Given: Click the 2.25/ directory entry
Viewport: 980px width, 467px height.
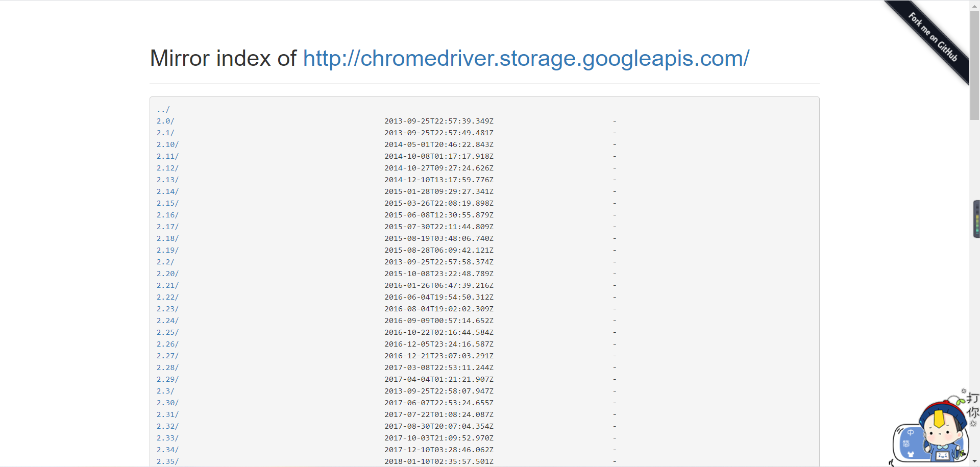Looking at the screenshot, I should (x=167, y=333).
